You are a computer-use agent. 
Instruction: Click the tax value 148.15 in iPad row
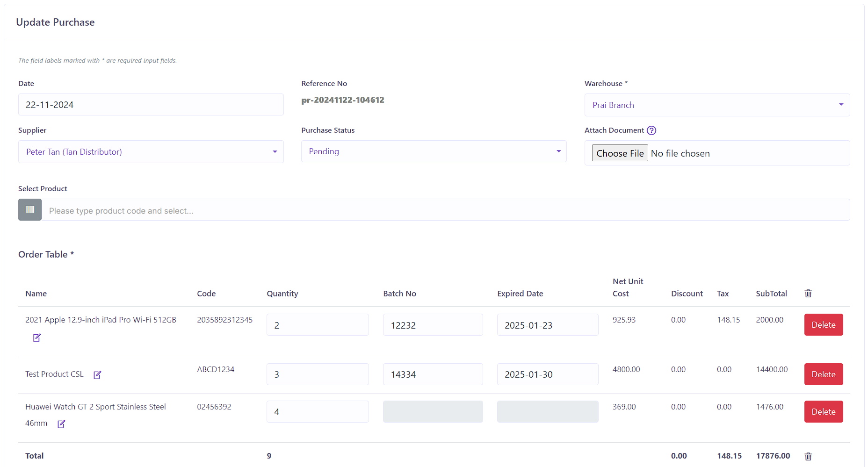(x=728, y=320)
